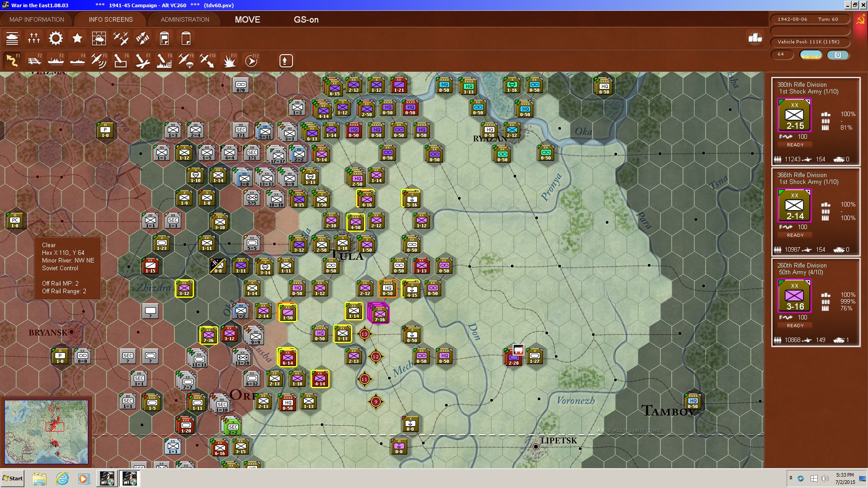Select F6 bomb unit mode
868x488 pixels.
point(121,61)
